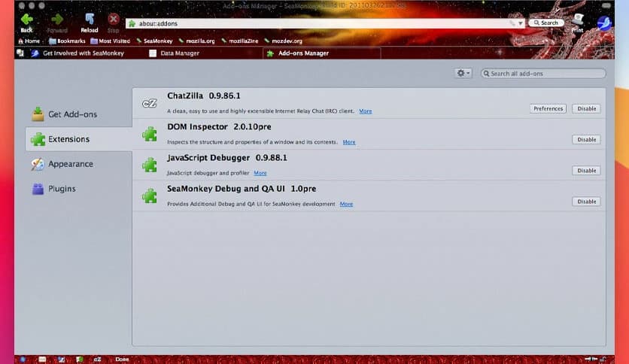Disable the DOM Inspector extension
Viewport: 629px width, 364px height.
point(586,139)
